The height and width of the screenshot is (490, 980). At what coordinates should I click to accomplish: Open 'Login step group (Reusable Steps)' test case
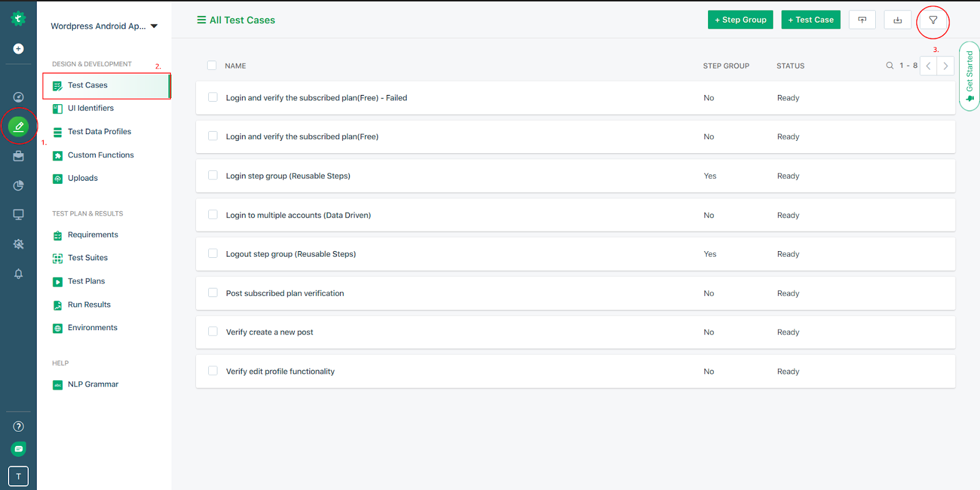[x=288, y=176]
